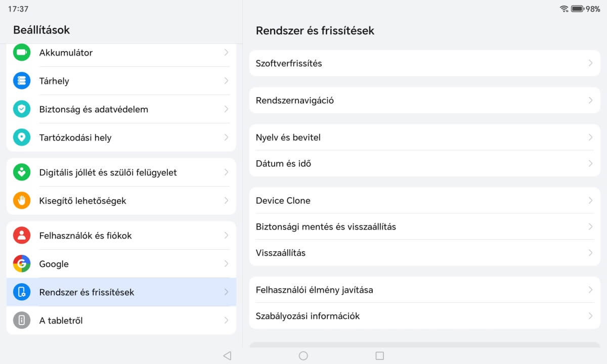
Task: Click the Digitális jóllét heart icon
Action: 22,172
